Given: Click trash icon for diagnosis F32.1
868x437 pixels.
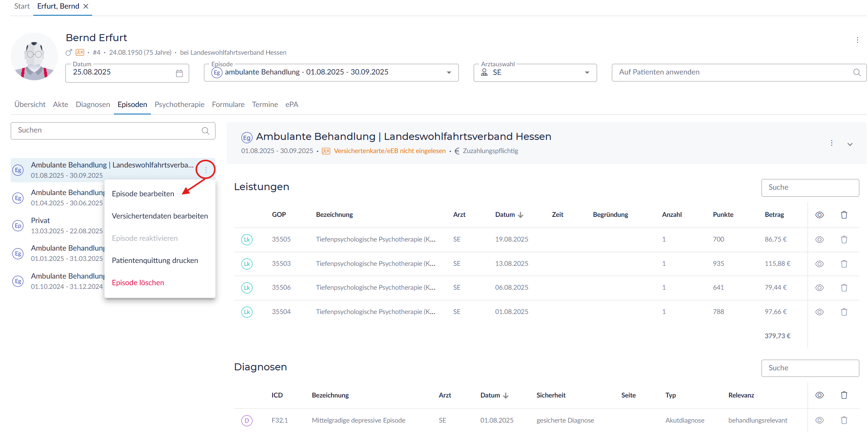Looking at the screenshot, I should click(x=844, y=420).
